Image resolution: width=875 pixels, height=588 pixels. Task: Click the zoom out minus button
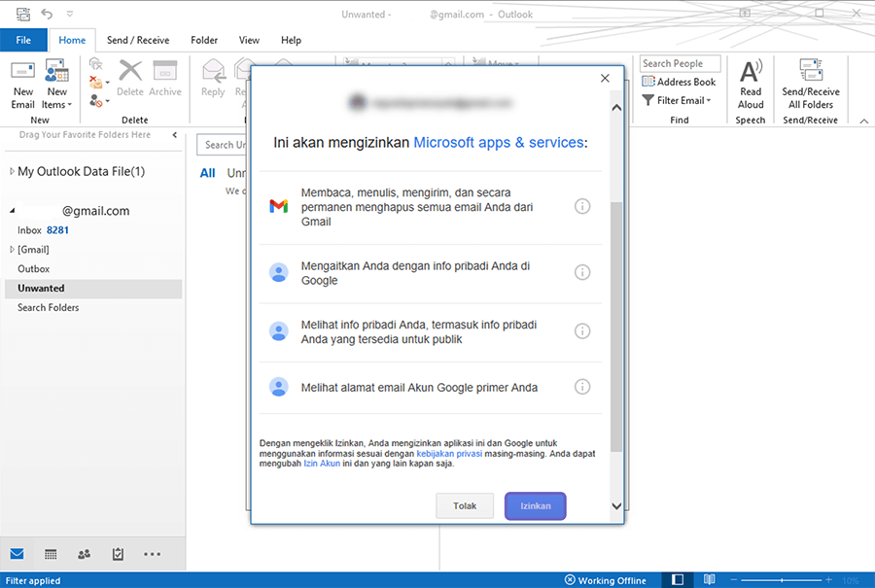[x=734, y=580]
